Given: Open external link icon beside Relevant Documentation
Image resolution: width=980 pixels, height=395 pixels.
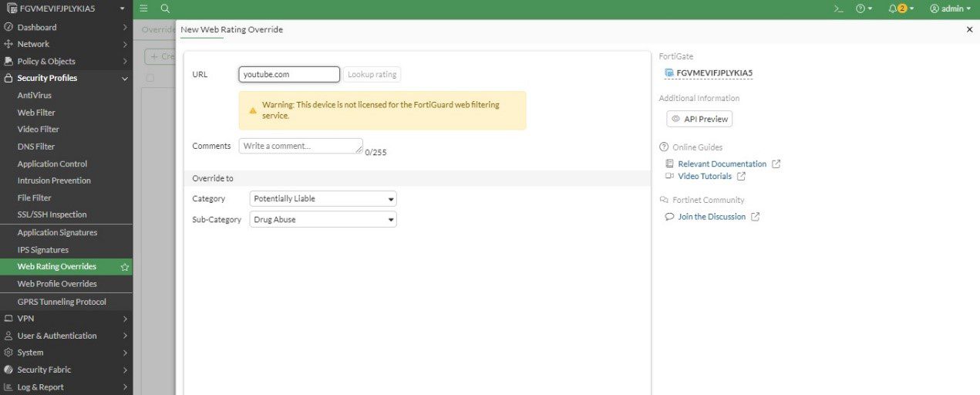Looking at the screenshot, I should tap(776, 164).
